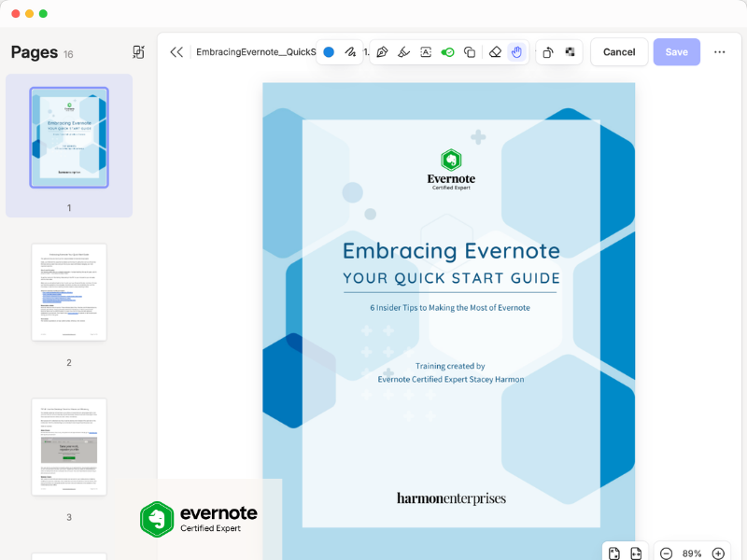Click the "Pages" panel heading
This screenshot has height=560, width=747.
coord(35,52)
